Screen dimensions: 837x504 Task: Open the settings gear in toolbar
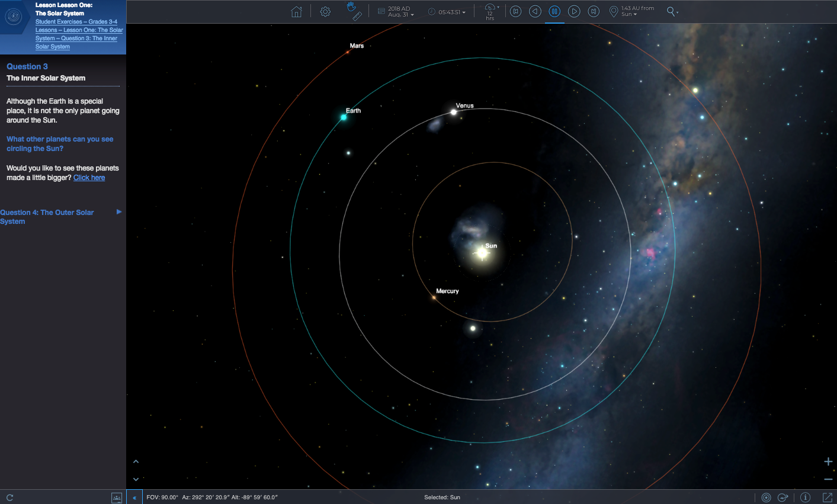[325, 12]
